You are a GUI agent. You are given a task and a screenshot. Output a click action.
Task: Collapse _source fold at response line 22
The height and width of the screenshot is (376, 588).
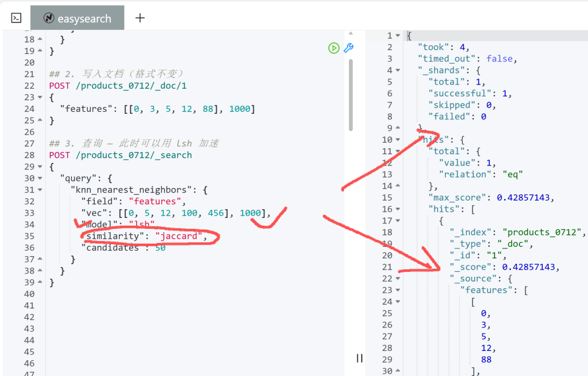398,278
